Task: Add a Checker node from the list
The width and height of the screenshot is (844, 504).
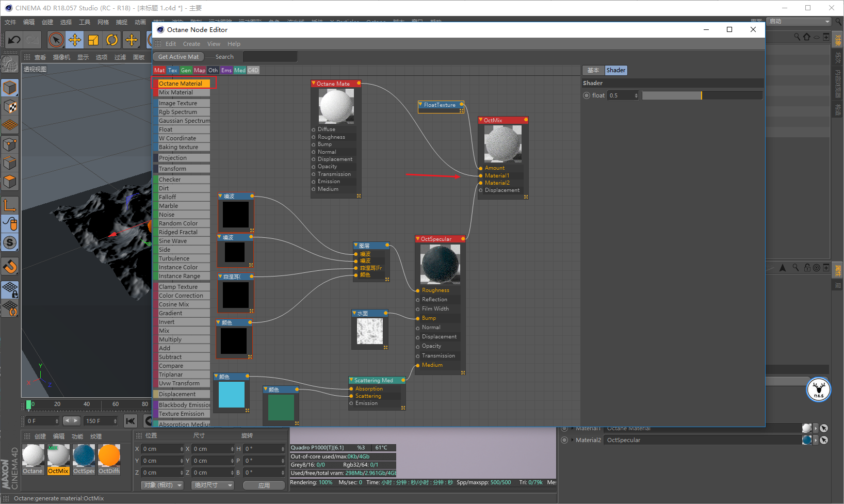Action: 182,180
